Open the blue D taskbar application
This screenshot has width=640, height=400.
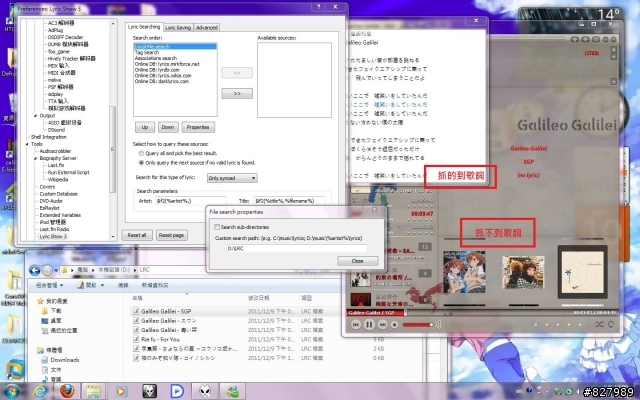[x=177, y=391]
